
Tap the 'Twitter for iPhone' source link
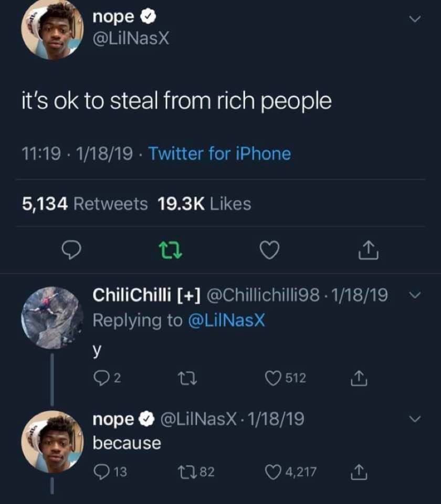(x=219, y=154)
